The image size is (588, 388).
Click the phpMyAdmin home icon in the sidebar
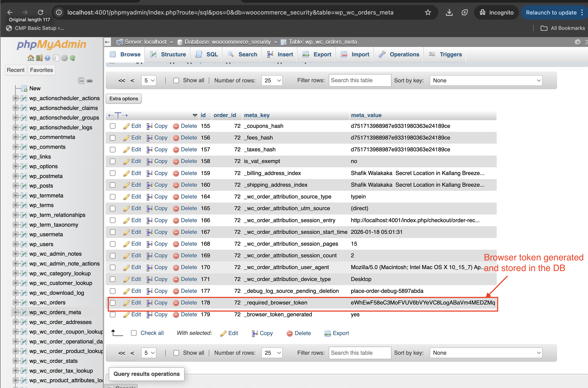pos(31,58)
